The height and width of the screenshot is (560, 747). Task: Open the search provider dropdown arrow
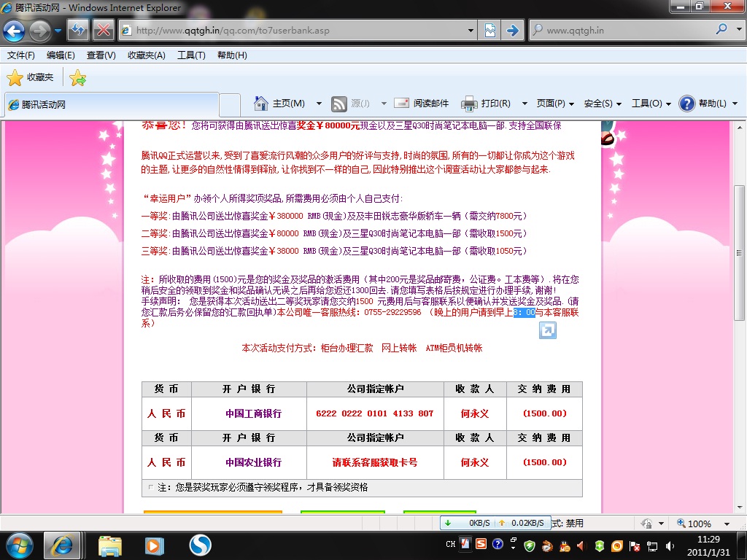(x=739, y=29)
